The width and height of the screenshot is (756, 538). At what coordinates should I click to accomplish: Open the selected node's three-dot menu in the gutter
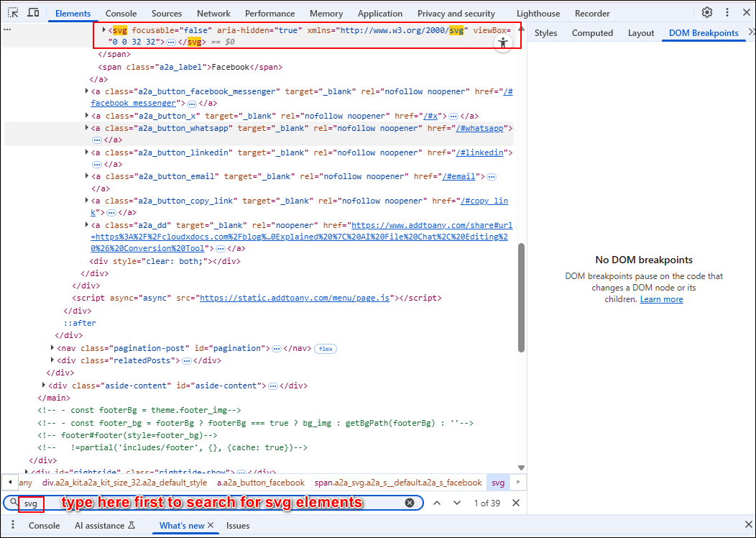(6, 30)
